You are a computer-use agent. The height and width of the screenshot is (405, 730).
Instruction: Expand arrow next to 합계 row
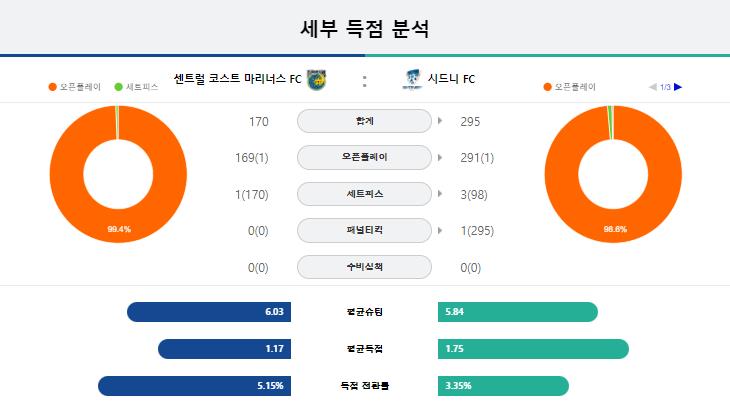coord(440,121)
